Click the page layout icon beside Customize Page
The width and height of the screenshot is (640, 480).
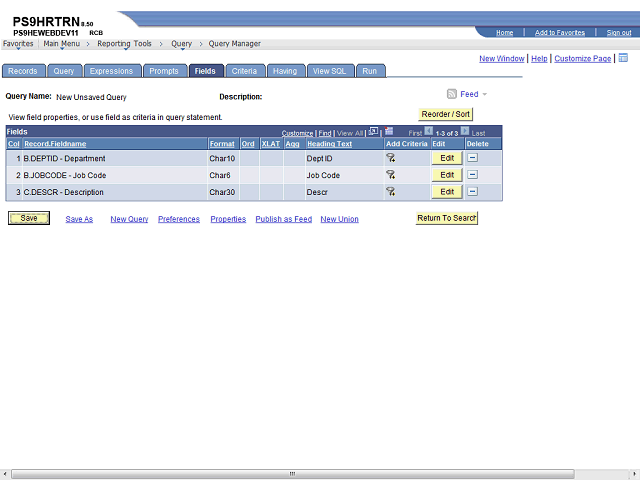coord(623,58)
